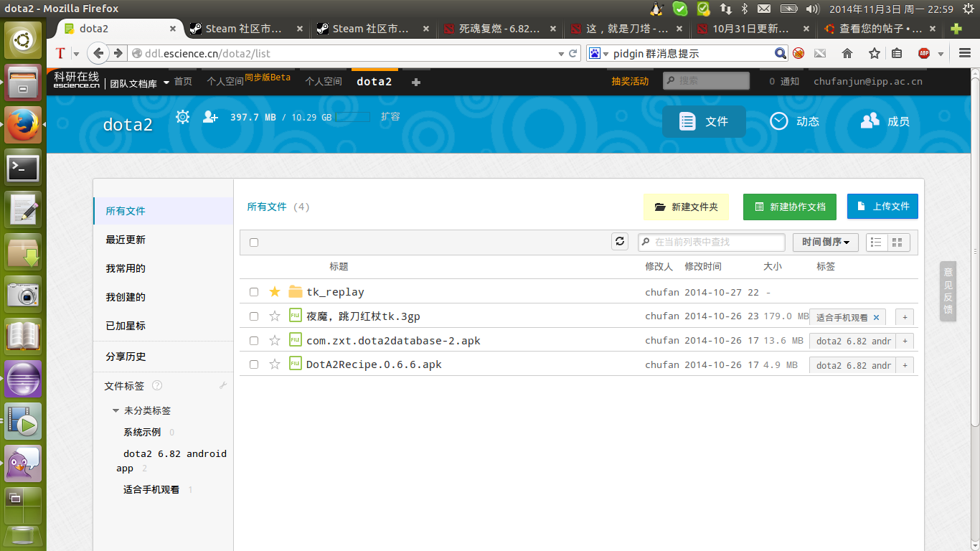Open the back-forward history dropdown next to T icon
980x551 pixels.
pos(76,54)
